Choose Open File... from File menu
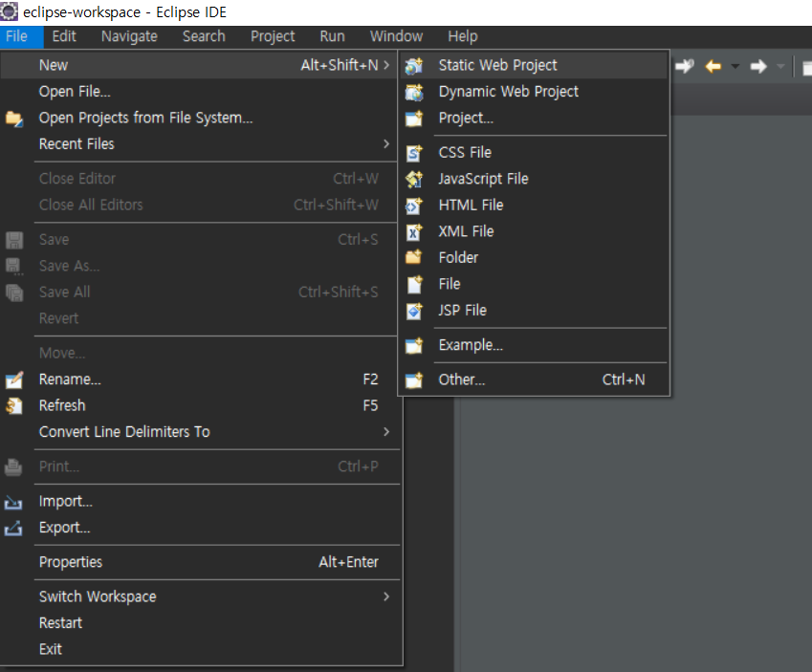This screenshot has width=812, height=672. pyautogui.click(x=199, y=92)
